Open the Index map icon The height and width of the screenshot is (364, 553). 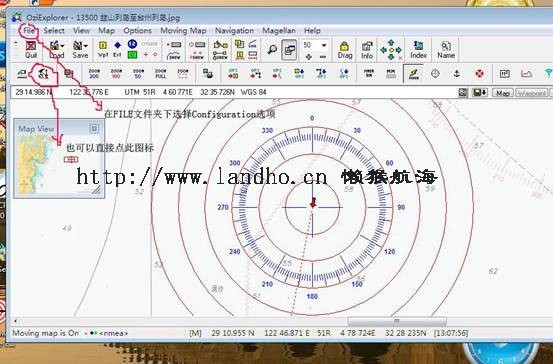point(418,50)
